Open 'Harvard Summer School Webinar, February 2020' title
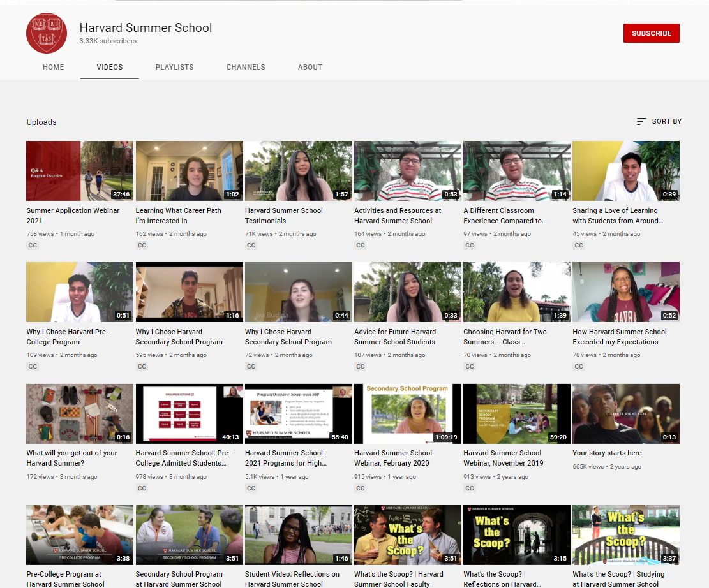Viewport: 709px width, 588px height. pyautogui.click(x=393, y=458)
